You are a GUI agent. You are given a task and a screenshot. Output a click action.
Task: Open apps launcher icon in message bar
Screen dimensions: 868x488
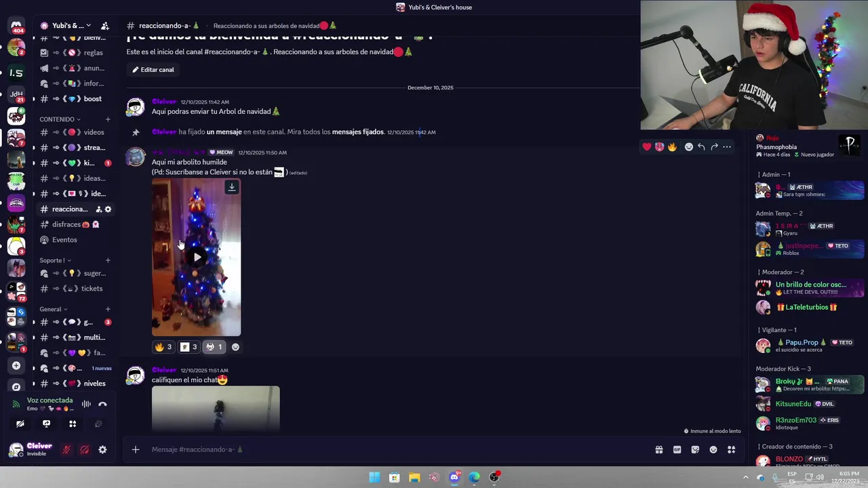pyautogui.click(x=732, y=449)
